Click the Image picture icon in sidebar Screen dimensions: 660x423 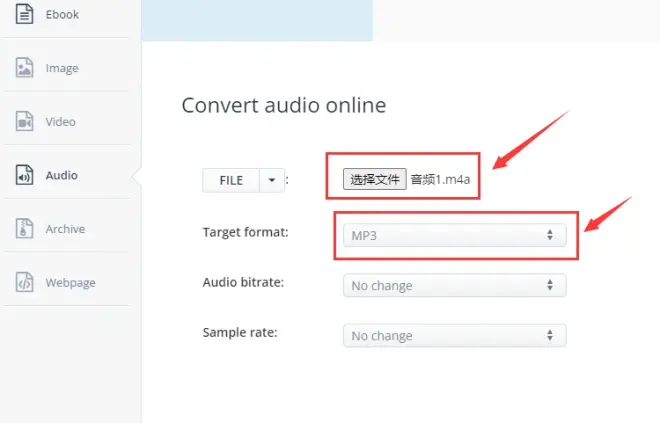pyautogui.click(x=25, y=68)
